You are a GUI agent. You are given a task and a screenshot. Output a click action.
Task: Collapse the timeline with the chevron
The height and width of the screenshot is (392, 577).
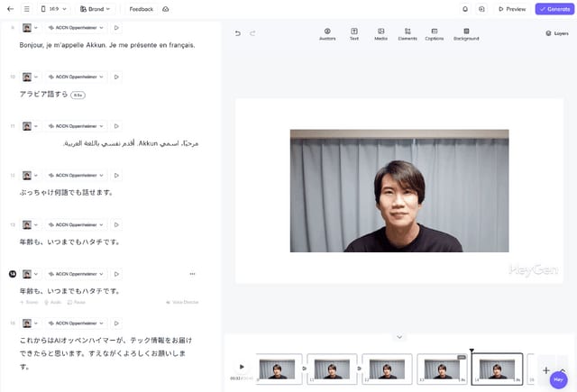(x=399, y=337)
